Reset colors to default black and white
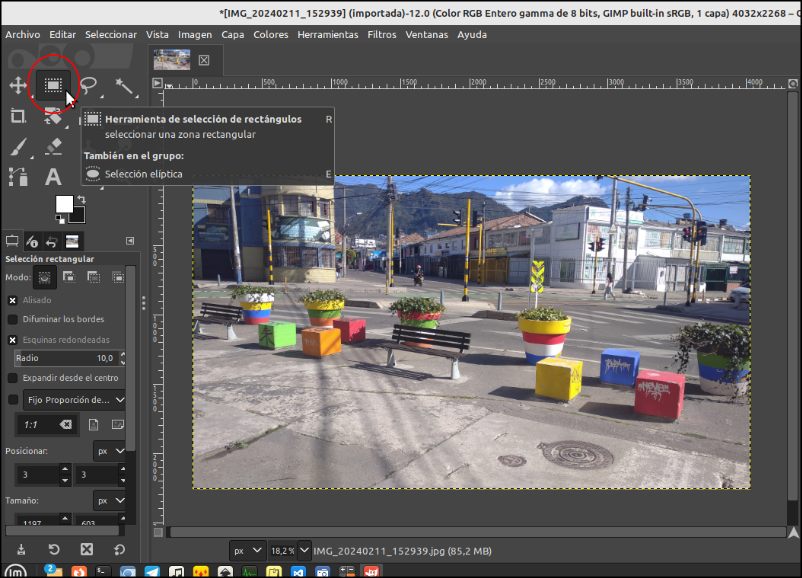802x578 pixels. click(x=60, y=220)
